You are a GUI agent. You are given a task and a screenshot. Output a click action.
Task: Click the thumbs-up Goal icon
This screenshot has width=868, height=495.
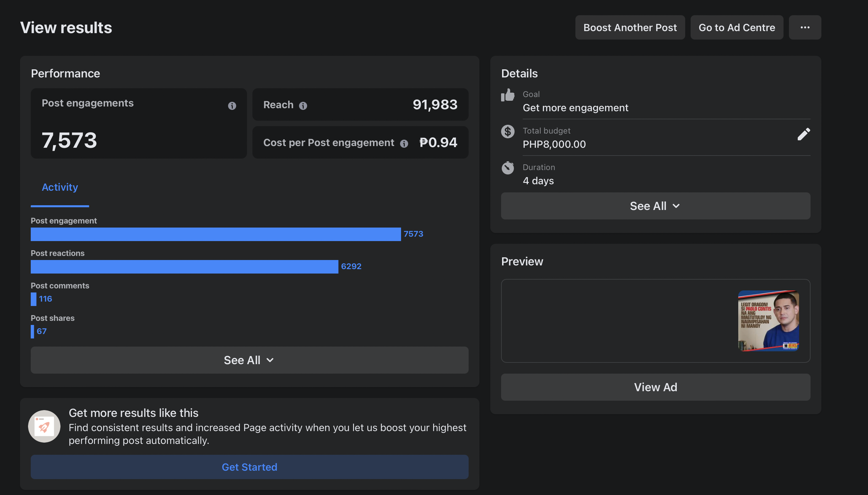tap(507, 95)
